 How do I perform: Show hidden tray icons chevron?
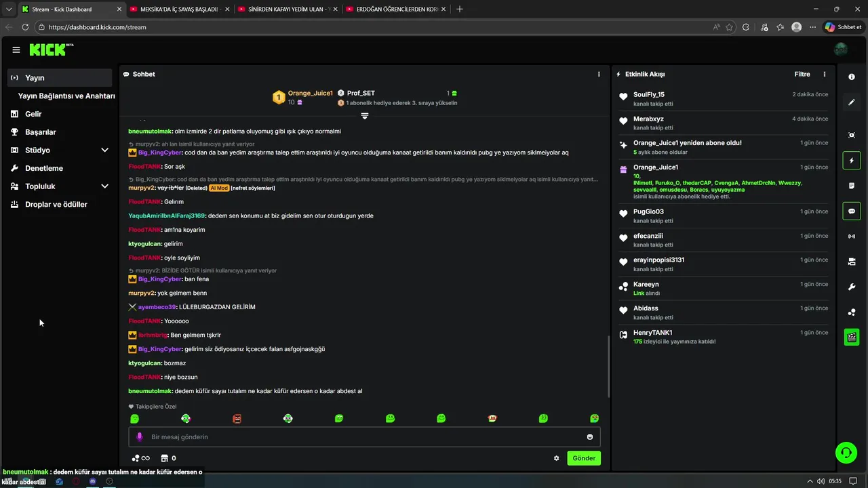[x=810, y=481]
